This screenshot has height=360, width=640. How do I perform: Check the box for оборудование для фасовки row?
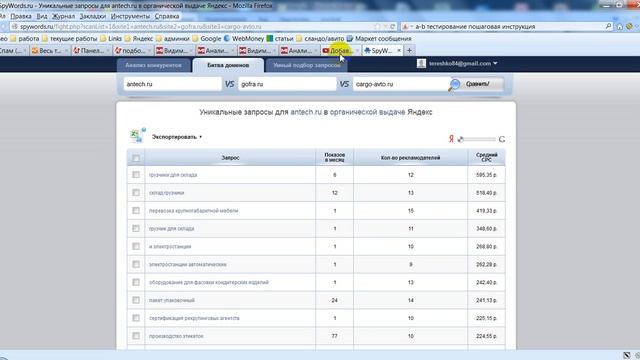click(136, 282)
